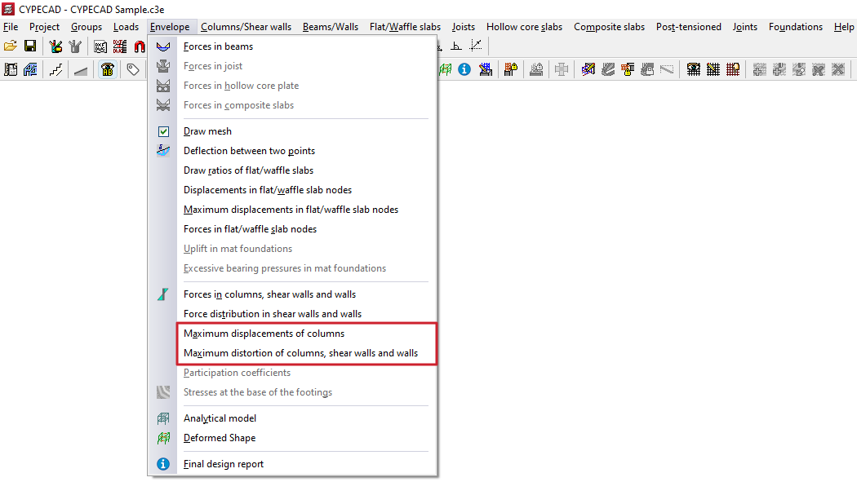Image resolution: width=857 pixels, height=504 pixels.
Task: Open the Joints menu
Action: pyautogui.click(x=744, y=27)
